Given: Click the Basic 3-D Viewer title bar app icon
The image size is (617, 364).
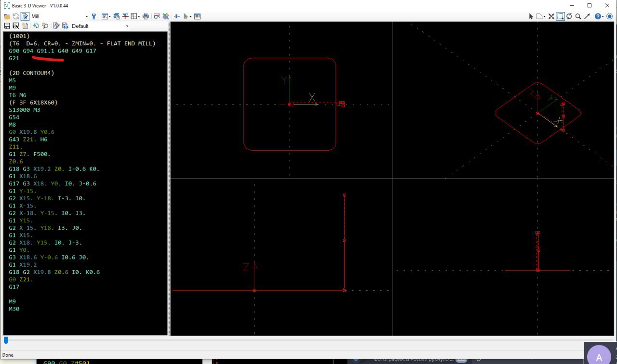Looking at the screenshot, I should click(x=6, y=5).
